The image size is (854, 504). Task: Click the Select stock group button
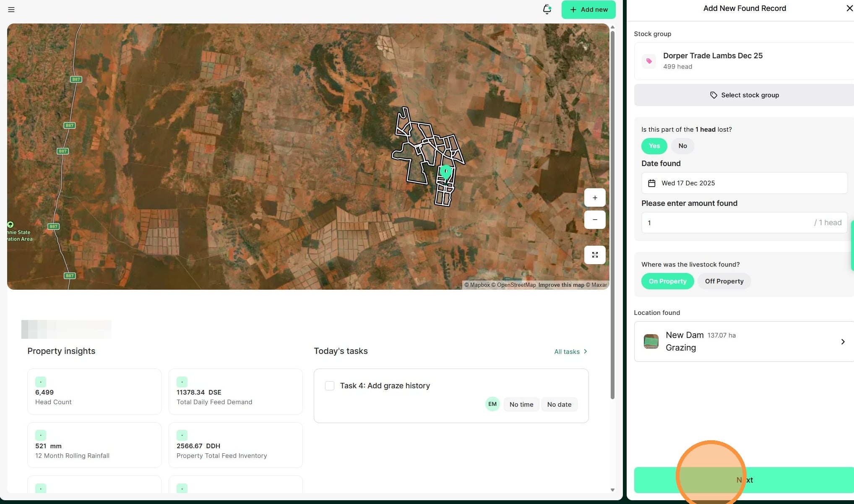[744, 95]
